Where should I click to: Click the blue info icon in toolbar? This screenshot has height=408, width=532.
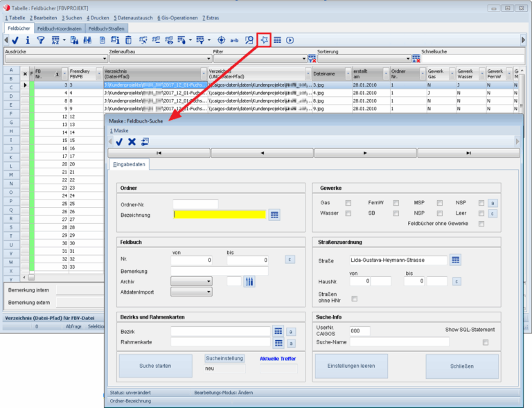click(x=27, y=40)
